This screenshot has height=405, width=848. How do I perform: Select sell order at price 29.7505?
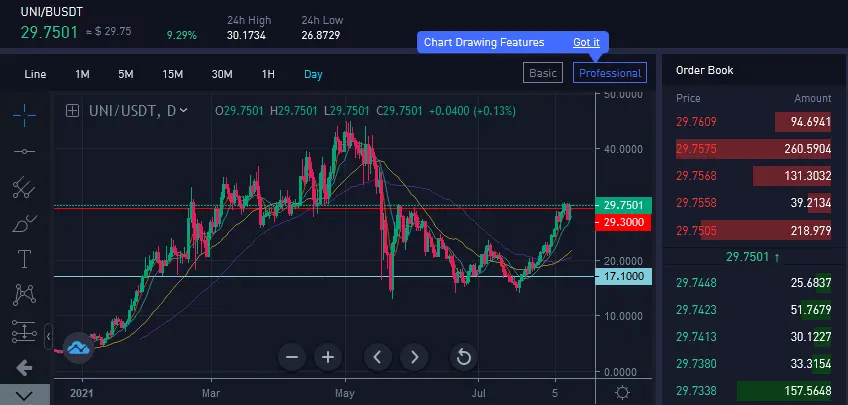pyautogui.click(x=753, y=230)
